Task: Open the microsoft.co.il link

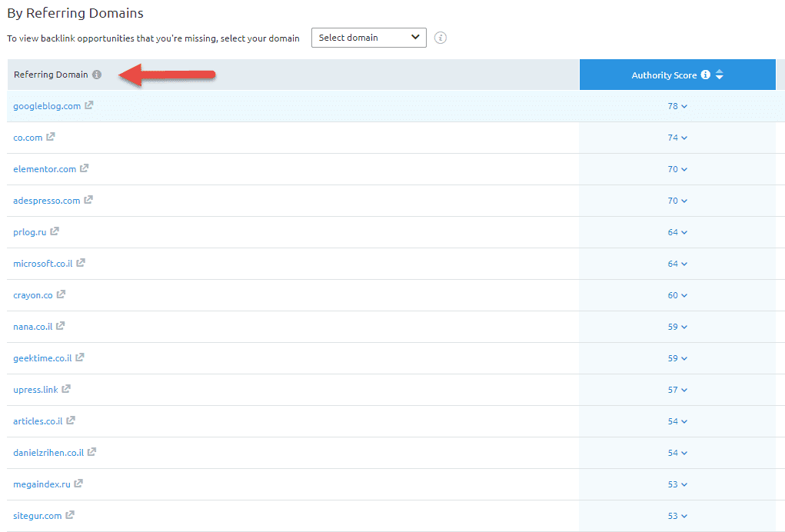Action: (x=42, y=264)
